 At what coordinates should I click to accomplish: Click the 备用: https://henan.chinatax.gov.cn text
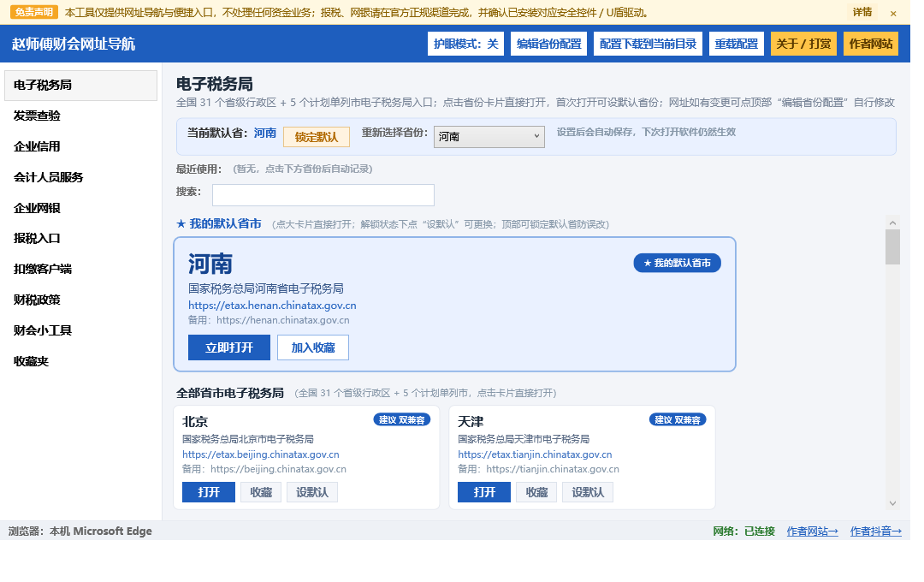(269, 320)
